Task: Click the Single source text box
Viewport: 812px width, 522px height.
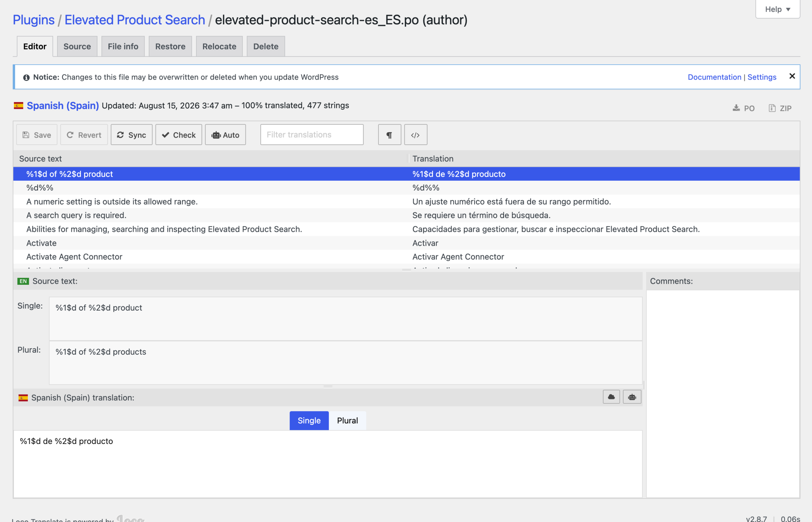Action: point(345,319)
